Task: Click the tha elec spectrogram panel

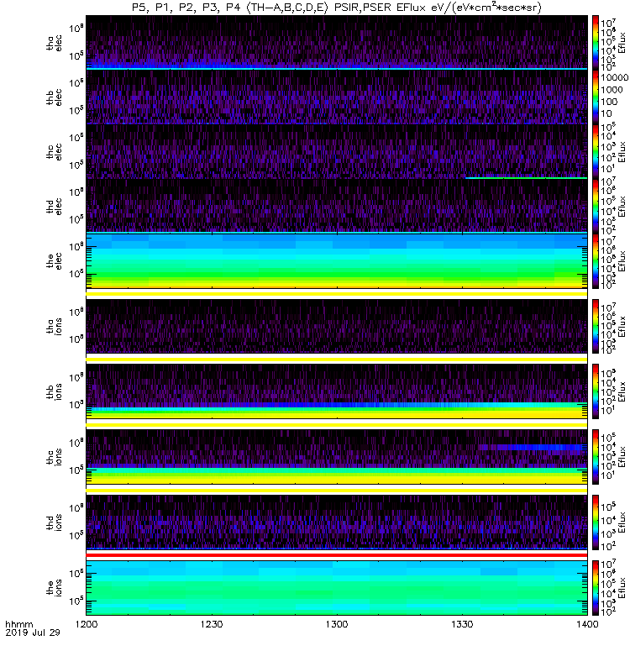Action: click(x=336, y=42)
